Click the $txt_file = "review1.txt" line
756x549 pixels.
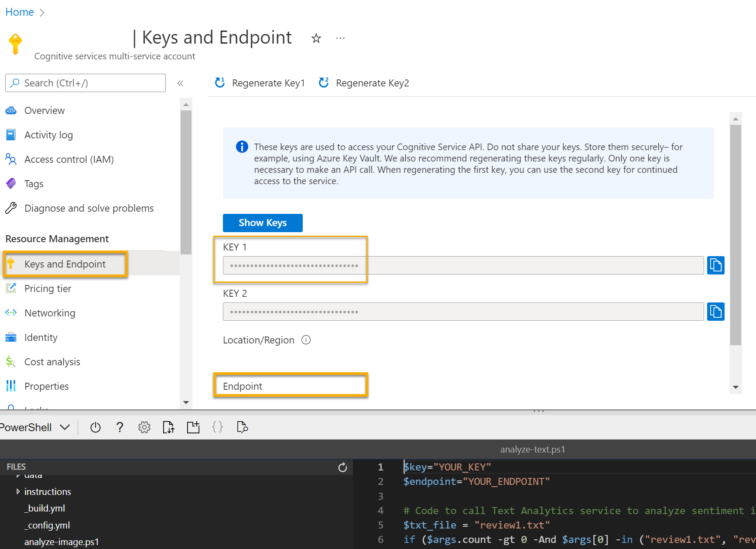click(476, 525)
